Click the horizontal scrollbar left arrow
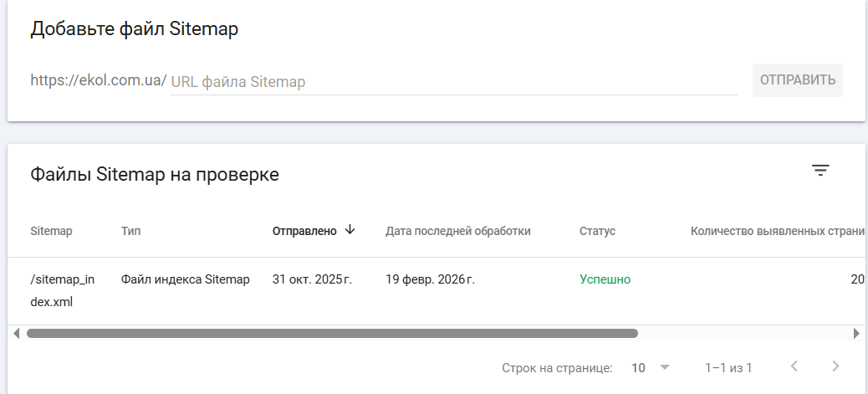The image size is (868, 394). click(x=17, y=333)
